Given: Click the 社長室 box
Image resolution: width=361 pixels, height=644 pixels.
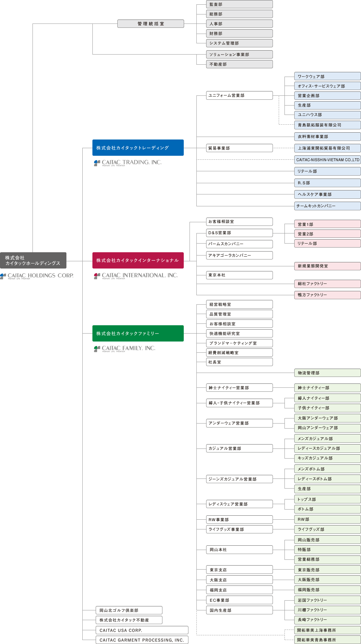Looking at the screenshot, I should (x=239, y=362).
